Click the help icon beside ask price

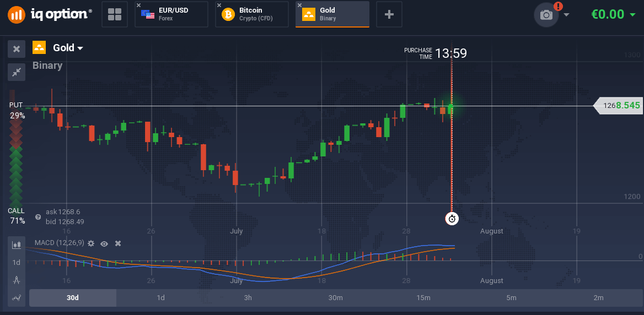[38, 217]
